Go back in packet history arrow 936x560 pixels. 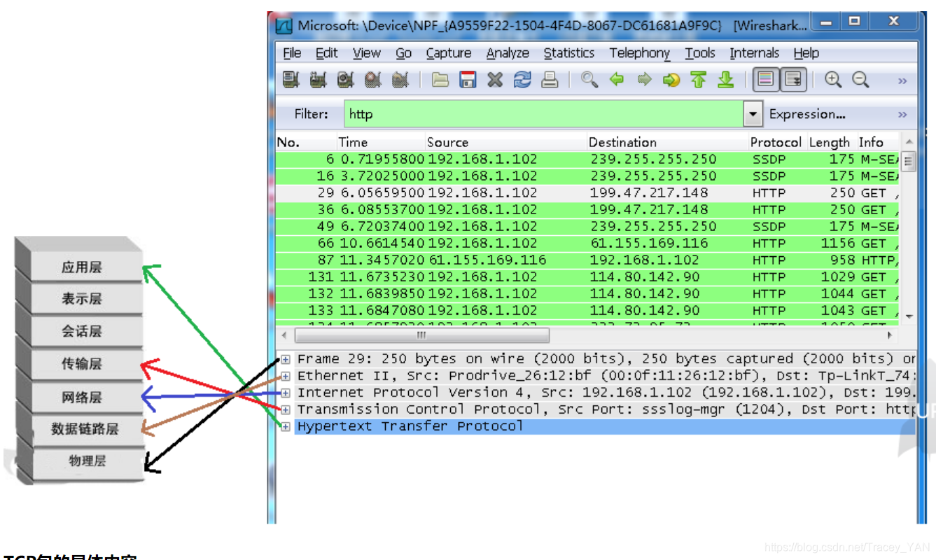click(617, 80)
